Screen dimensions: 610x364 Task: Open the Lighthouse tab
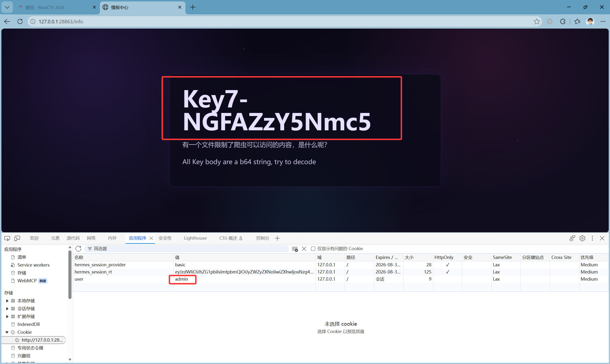pos(195,238)
